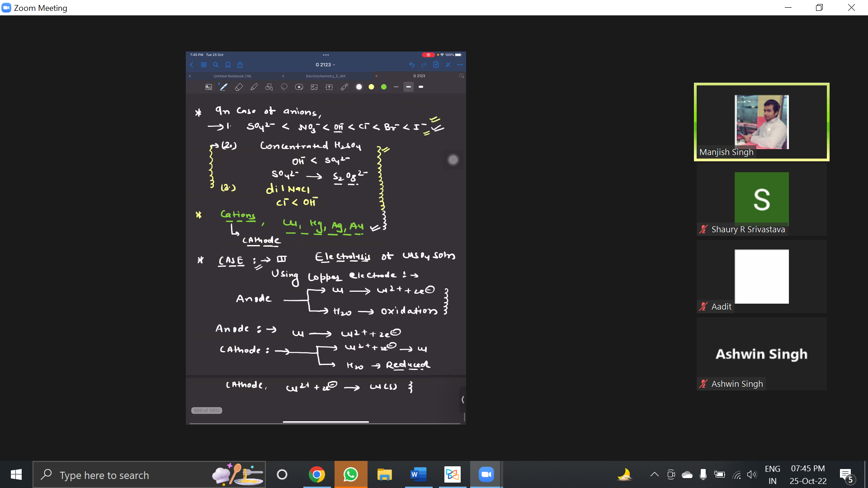This screenshot has width=868, height=488.
Task: Switch to the Untitled Notebook (14) tab
Action: [x=232, y=76]
